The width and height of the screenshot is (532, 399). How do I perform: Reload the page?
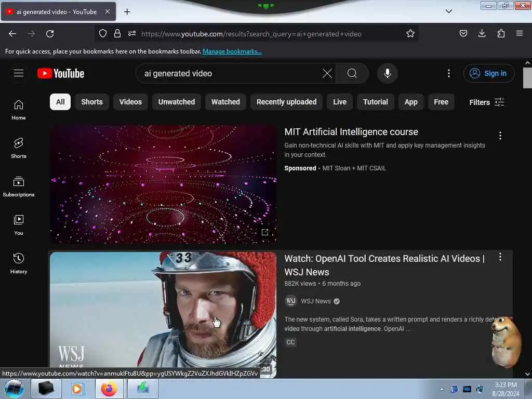[x=50, y=34]
